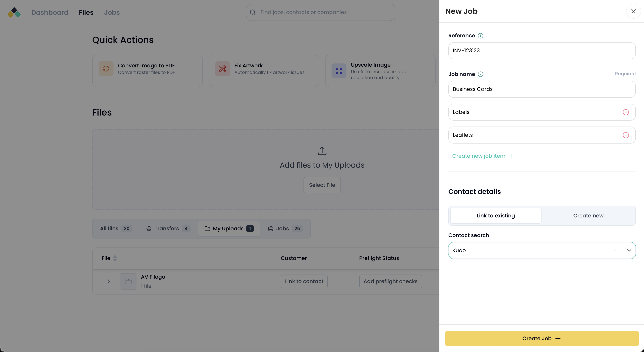The width and height of the screenshot is (644, 352).
Task: Remove the Labels job item
Action: pyautogui.click(x=626, y=112)
